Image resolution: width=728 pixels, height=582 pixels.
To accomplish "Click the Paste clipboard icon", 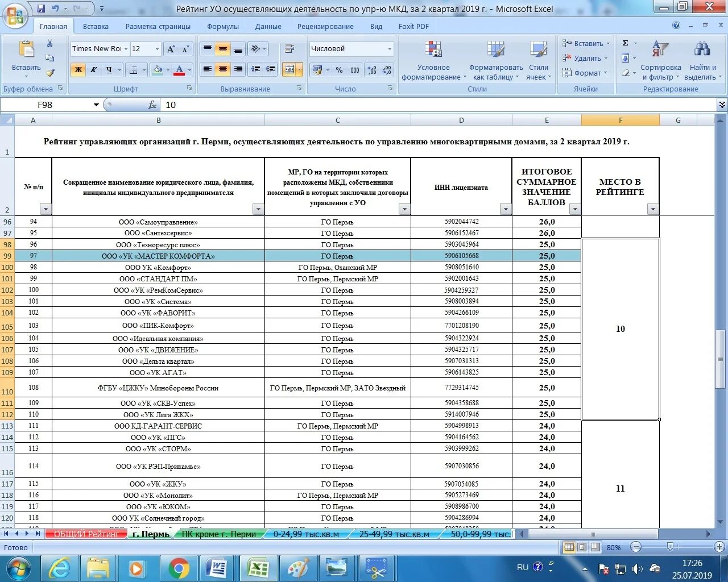I will tap(26, 49).
